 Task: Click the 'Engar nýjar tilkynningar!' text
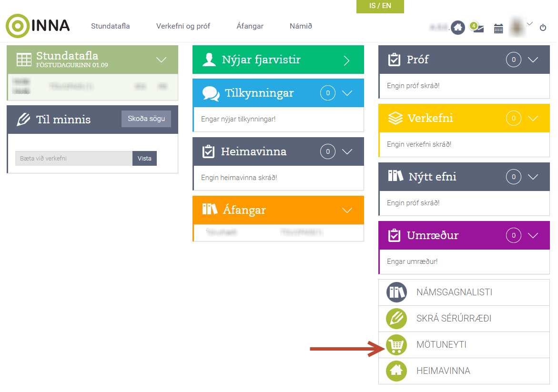(238, 119)
